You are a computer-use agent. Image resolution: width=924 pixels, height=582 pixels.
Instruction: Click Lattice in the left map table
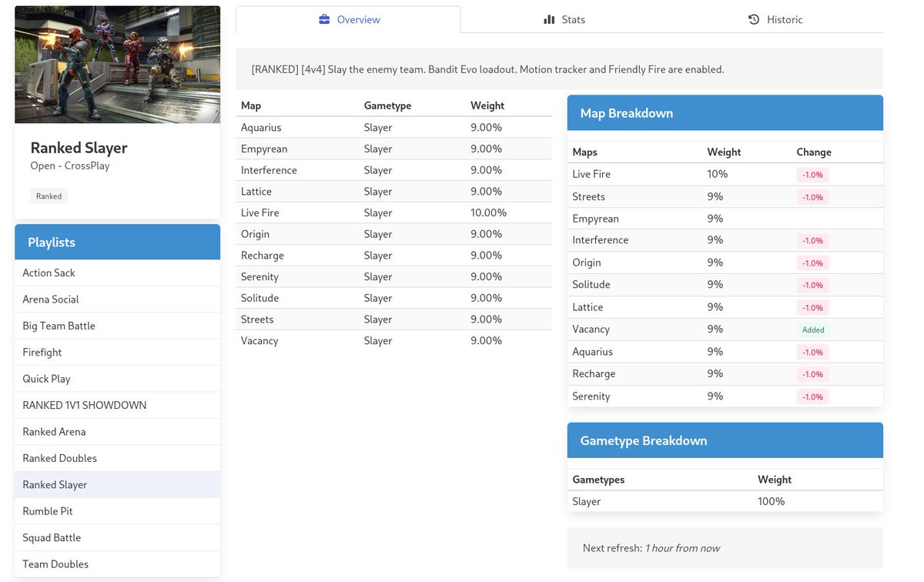(256, 192)
